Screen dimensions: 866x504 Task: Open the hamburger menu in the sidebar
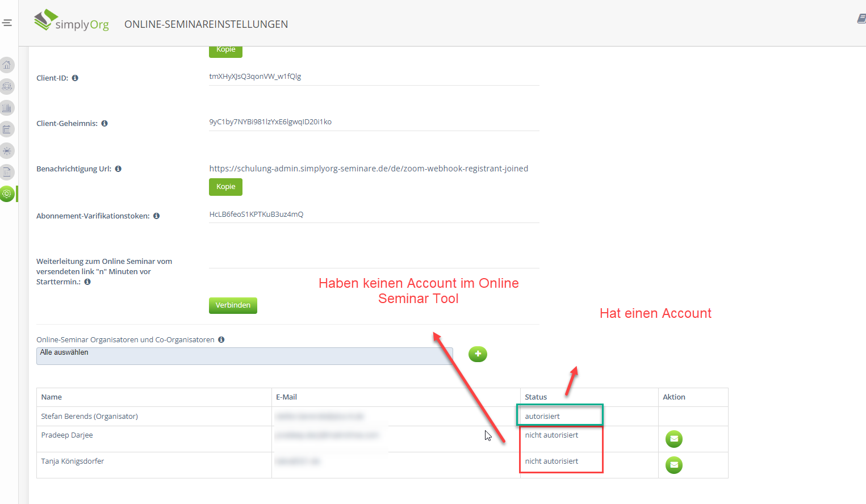(x=7, y=23)
